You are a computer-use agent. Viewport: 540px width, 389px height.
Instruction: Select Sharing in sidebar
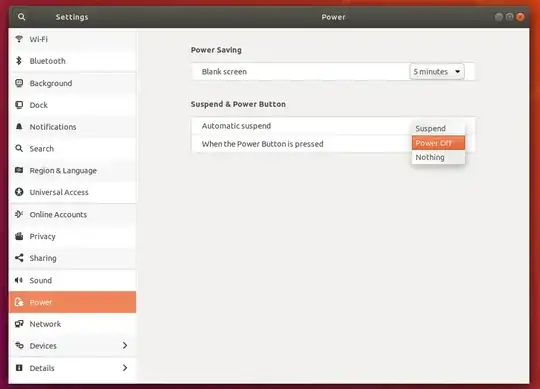[x=73, y=258]
